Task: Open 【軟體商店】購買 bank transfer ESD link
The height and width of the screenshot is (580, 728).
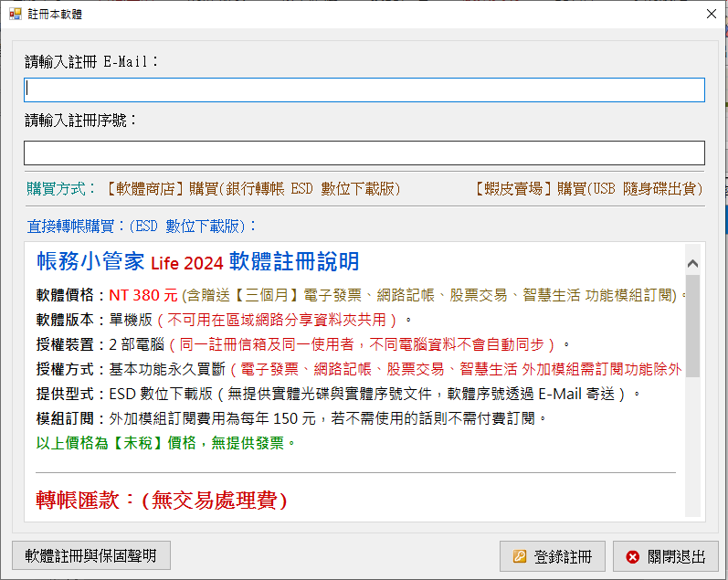Action: pyautogui.click(x=253, y=188)
